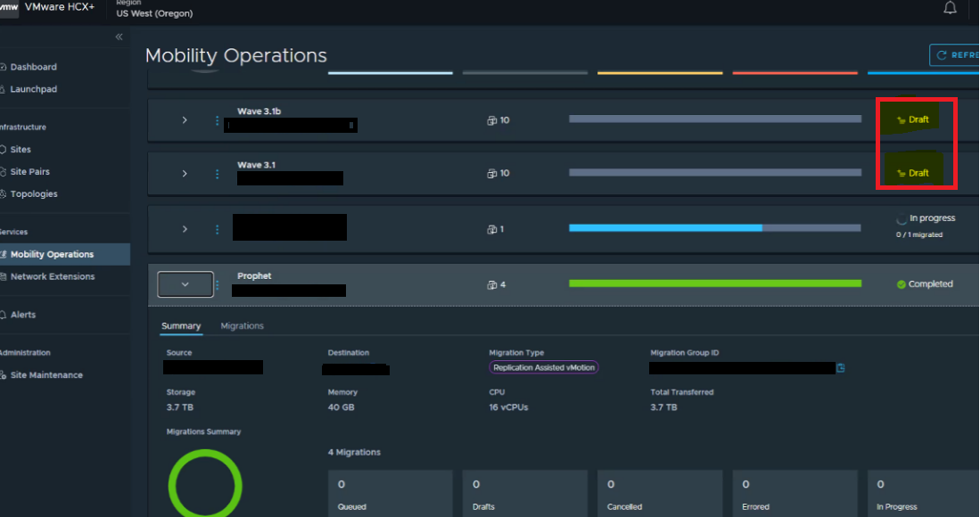Open actions menu for Prophet group
The width and height of the screenshot is (980, 517).
[x=217, y=285]
